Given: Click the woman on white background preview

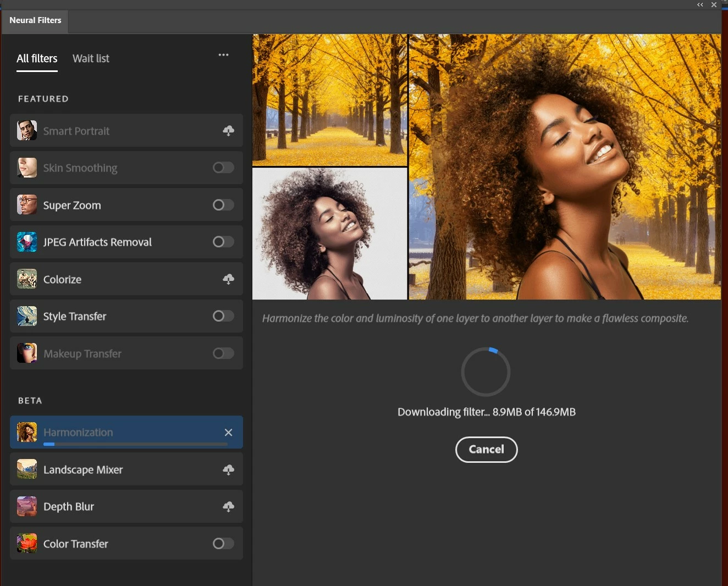Looking at the screenshot, I should point(330,234).
